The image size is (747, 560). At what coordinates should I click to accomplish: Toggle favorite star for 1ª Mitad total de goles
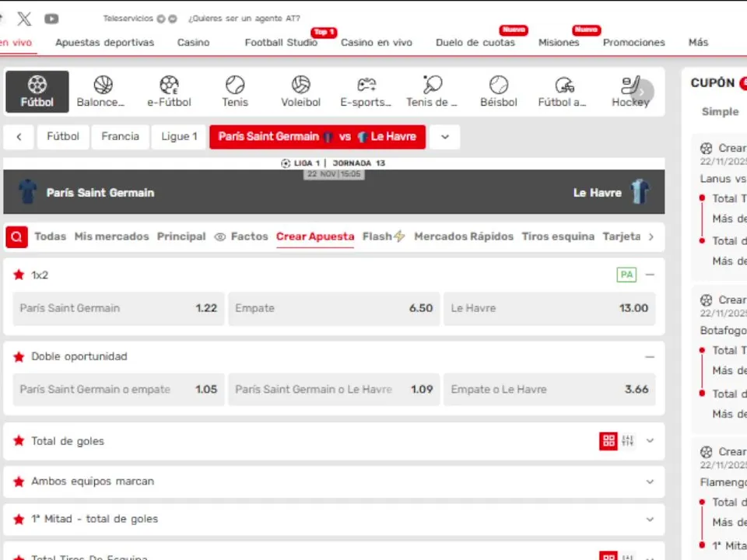(19, 519)
